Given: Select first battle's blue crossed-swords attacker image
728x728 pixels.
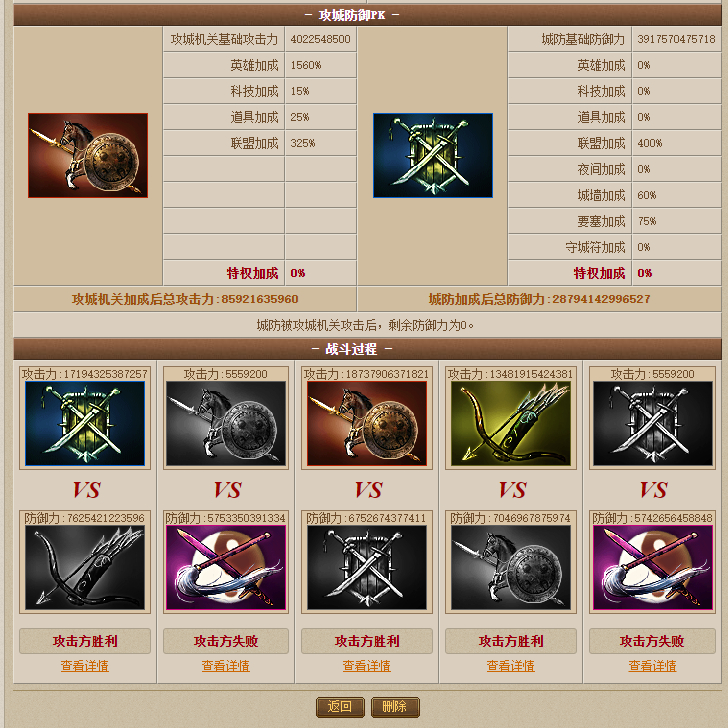Looking at the screenshot, I should 85,423.
